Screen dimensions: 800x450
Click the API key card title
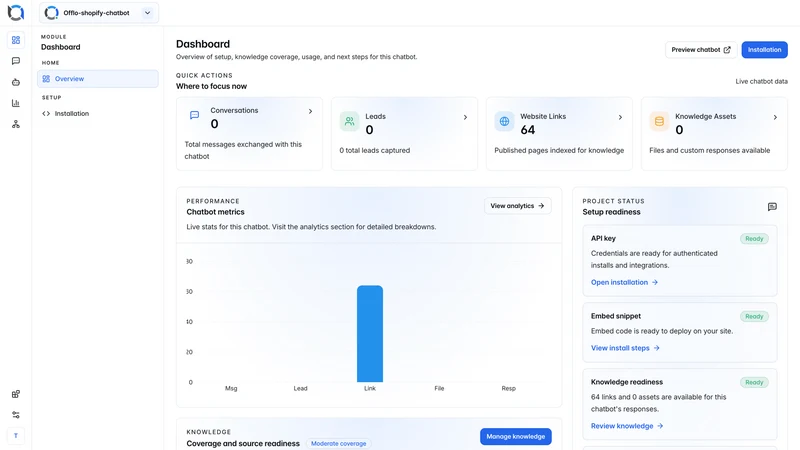click(x=603, y=238)
